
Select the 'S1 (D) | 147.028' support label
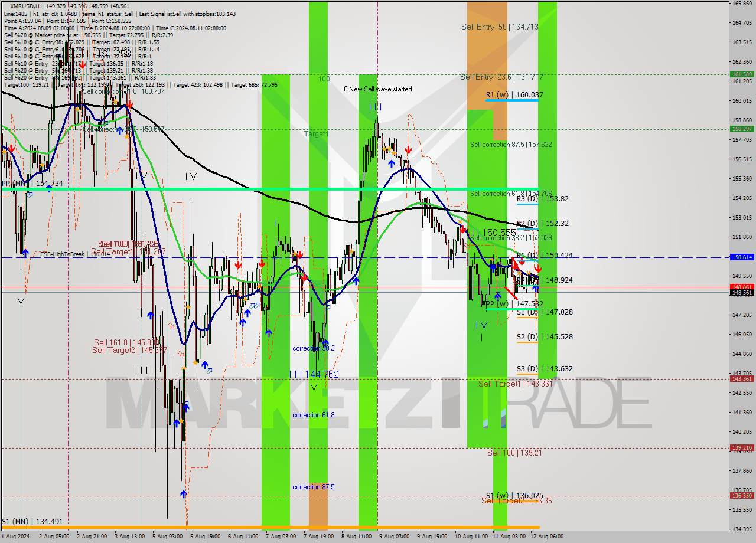[545, 312]
